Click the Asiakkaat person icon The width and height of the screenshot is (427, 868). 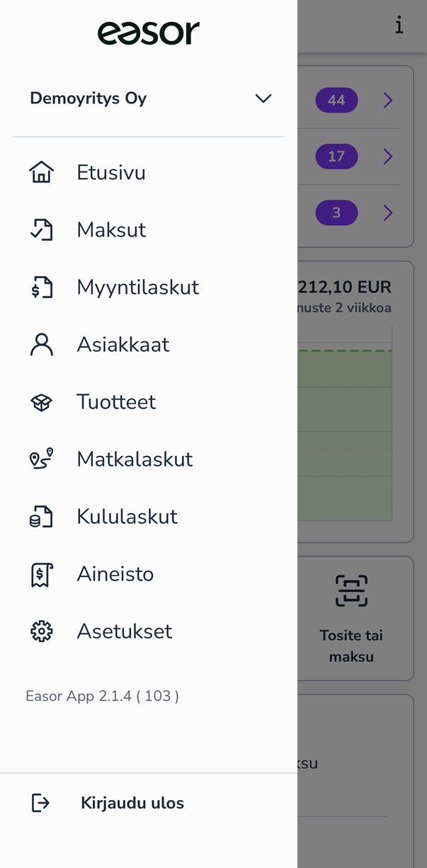(x=42, y=344)
